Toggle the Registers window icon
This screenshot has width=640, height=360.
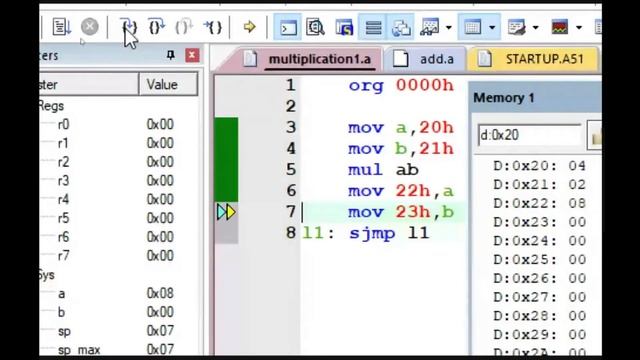(x=373, y=27)
